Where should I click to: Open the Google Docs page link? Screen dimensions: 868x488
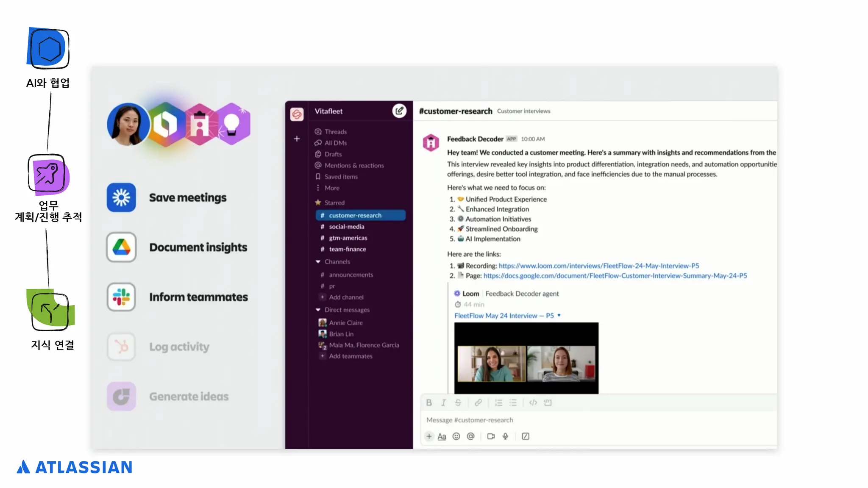pyautogui.click(x=615, y=276)
